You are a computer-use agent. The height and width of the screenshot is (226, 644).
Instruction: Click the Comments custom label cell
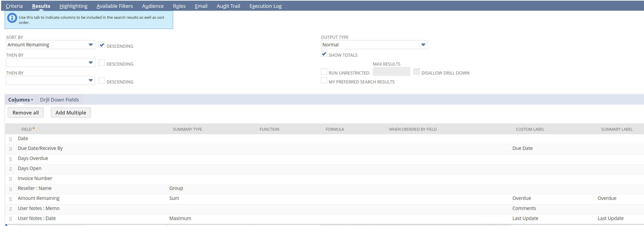pyautogui.click(x=524, y=208)
